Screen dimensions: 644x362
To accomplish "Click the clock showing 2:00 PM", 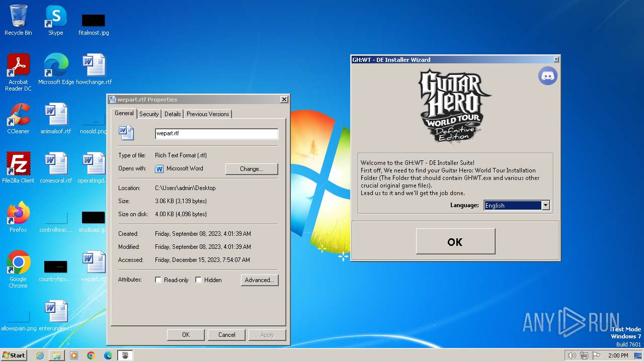I will (x=618, y=355).
